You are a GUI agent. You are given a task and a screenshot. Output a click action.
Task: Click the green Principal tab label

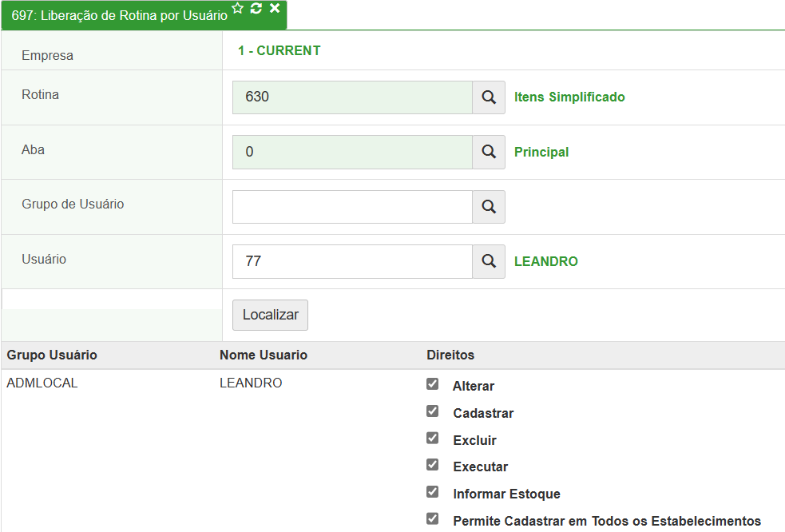pos(541,152)
